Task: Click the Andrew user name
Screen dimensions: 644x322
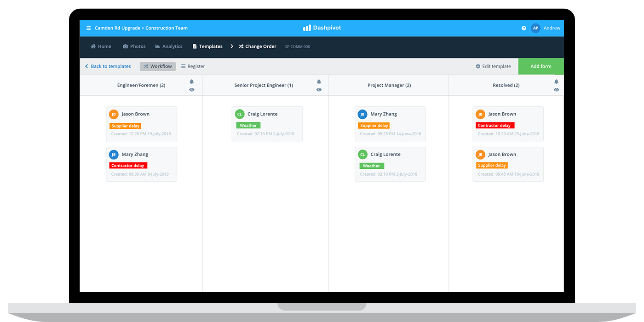Action: [x=552, y=28]
